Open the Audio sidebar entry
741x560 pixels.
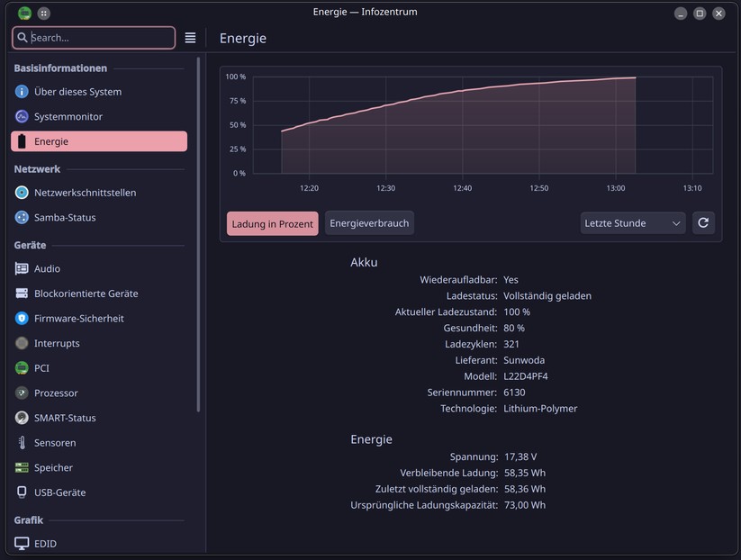pyautogui.click(x=47, y=268)
